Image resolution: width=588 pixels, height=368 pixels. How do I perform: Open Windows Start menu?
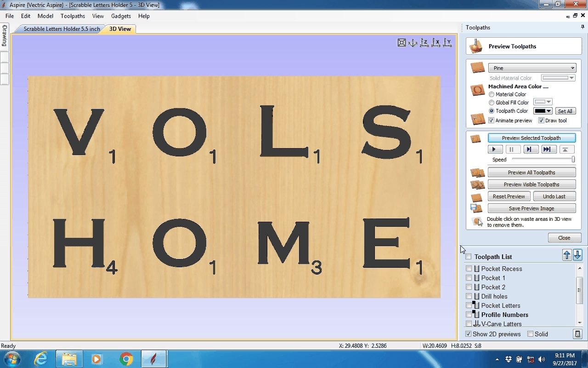[x=11, y=359]
